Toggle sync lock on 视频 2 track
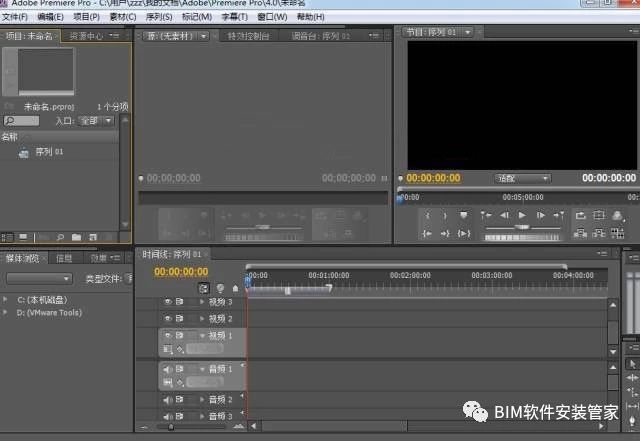Viewport: 640px width, 441px height. (180, 318)
